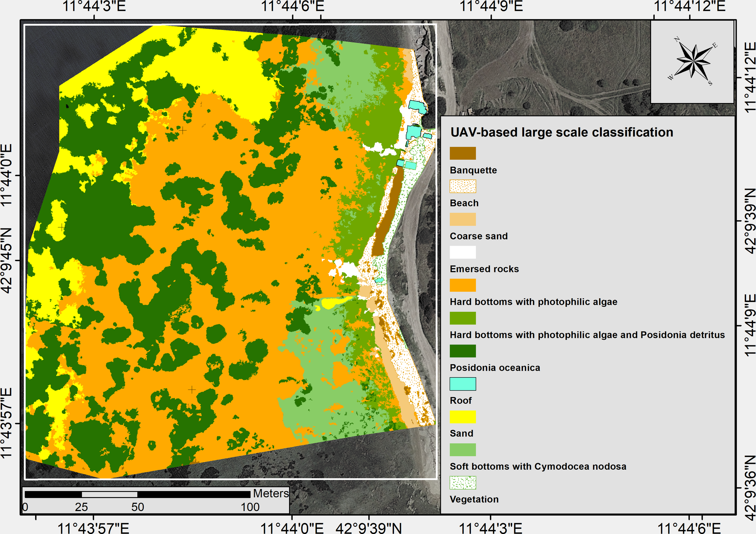Image resolution: width=756 pixels, height=534 pixels.
Task: Click the scale bar Meters label
Action: pyautogui.click(x=271, y=493)
